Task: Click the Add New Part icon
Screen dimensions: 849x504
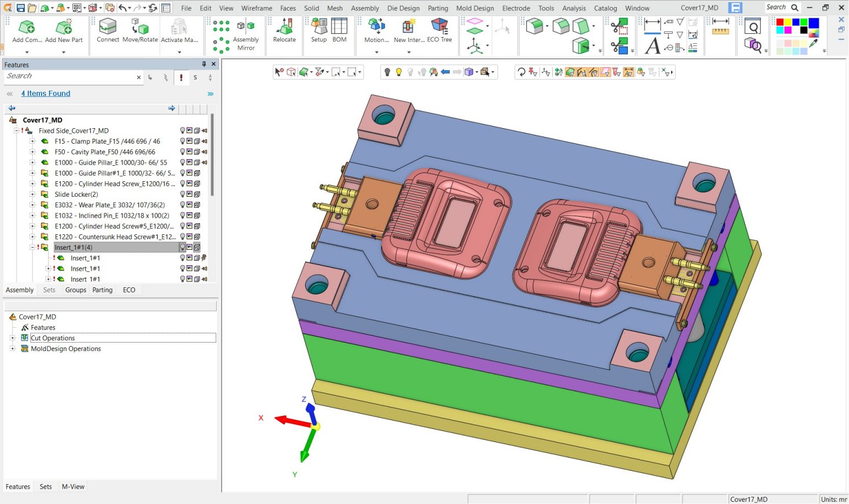Action: (64, 28)
